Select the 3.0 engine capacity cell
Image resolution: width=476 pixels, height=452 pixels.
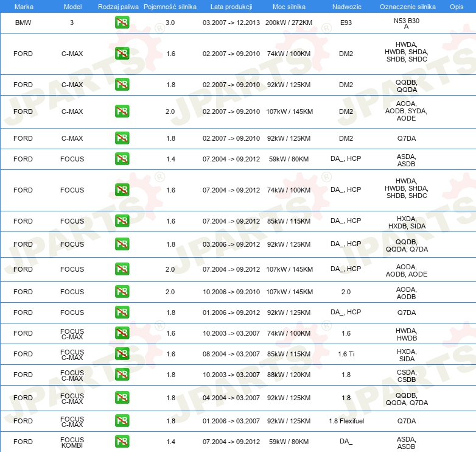(x=170, y=23)
